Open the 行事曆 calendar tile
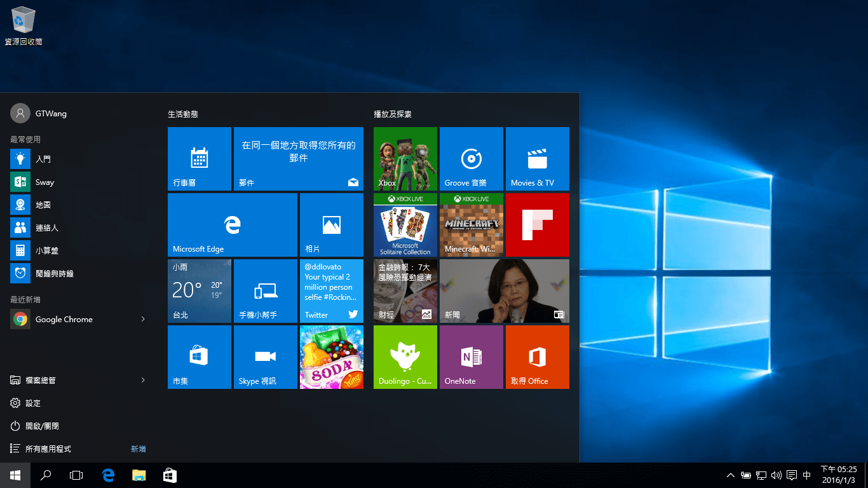868x488 pixels. (199, 159)
